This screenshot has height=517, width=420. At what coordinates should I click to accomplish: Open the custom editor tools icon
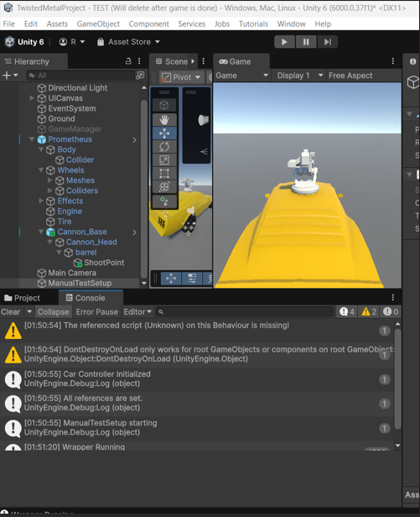click(x=164, y=201)
